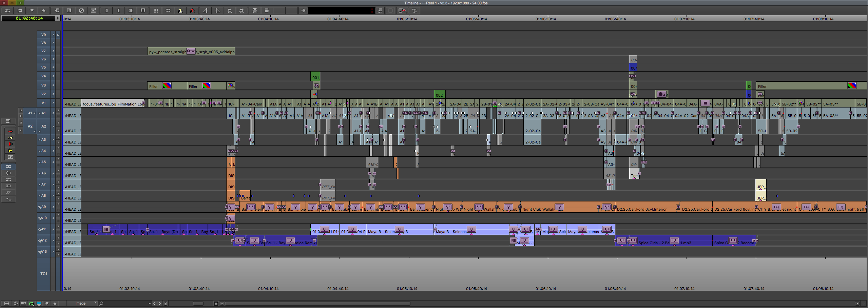Enable the yellow Ripple Trim tool
The height and width of the screenshot is (308, 868).
pos(10,151)
